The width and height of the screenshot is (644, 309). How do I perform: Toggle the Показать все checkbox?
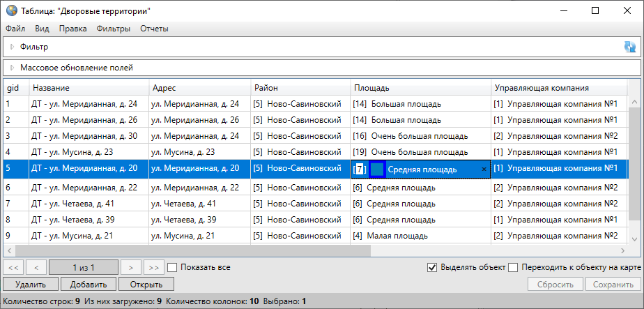[173, 267]
